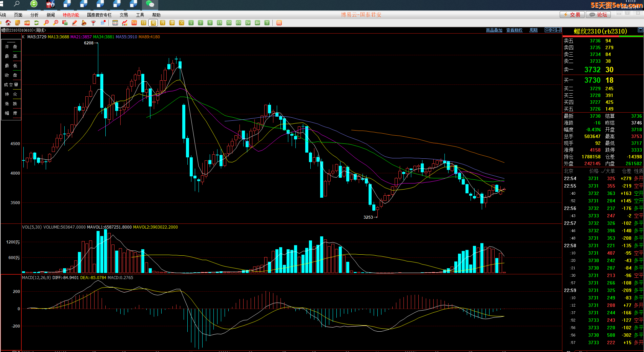Screen dimensions: 644x352
Task: Select the green Y period button
Action: 267,23
